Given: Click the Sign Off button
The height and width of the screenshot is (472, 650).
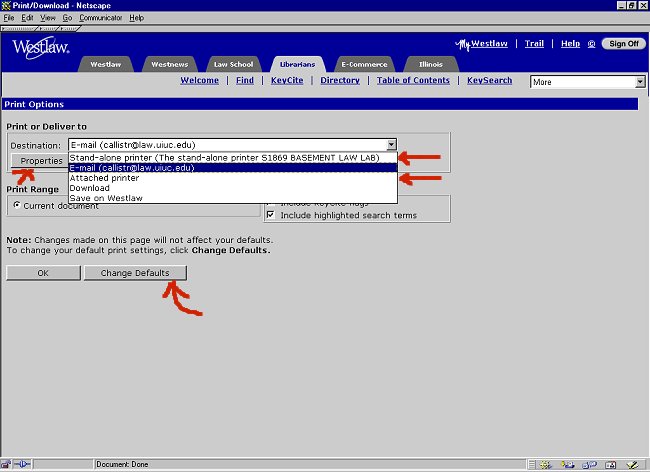Looking at the screenshot, I should tap(623, 44).
